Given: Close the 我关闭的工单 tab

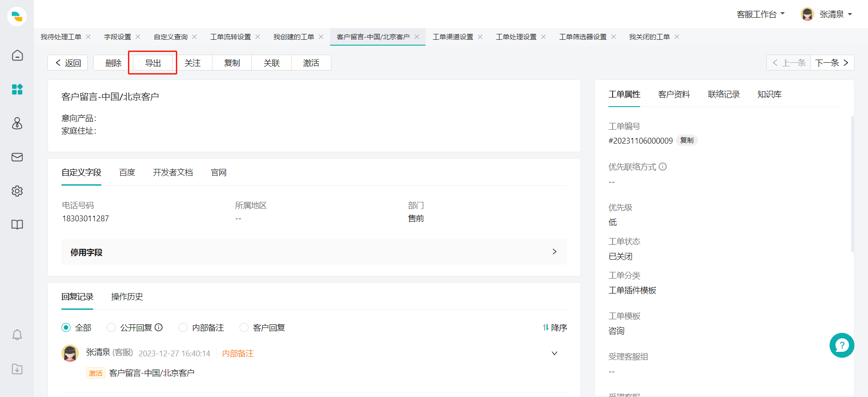Looking at the screenshot, I should click(x=677, y=37).
